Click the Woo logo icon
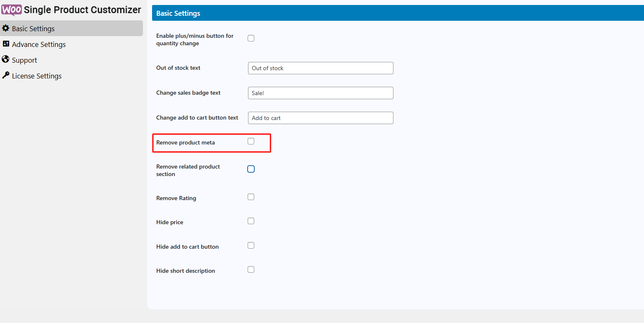The height and width of the screenshot is (323, 644). pos(11,10)
